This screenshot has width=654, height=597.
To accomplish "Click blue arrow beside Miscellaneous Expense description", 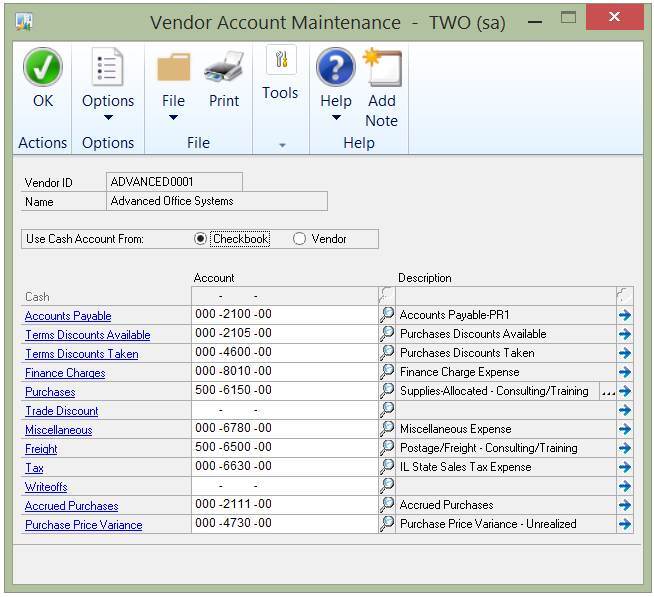I will 625,429.
